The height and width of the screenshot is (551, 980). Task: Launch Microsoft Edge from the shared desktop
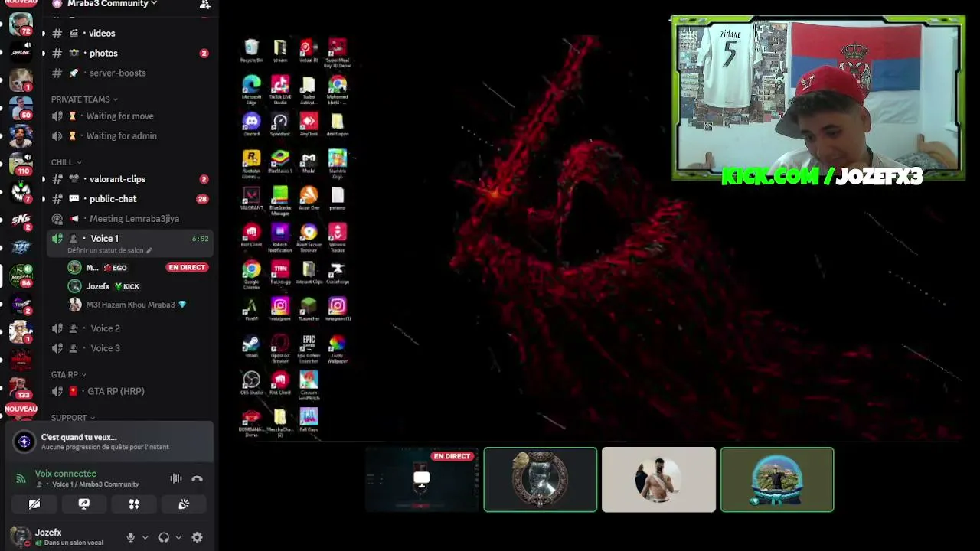pyautogui.click(x=251, y=87)
